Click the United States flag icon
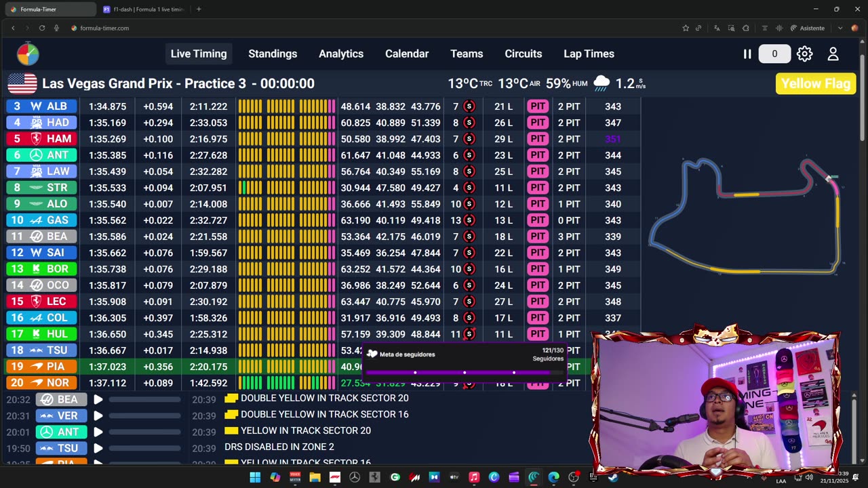 [x=22, y=83]
